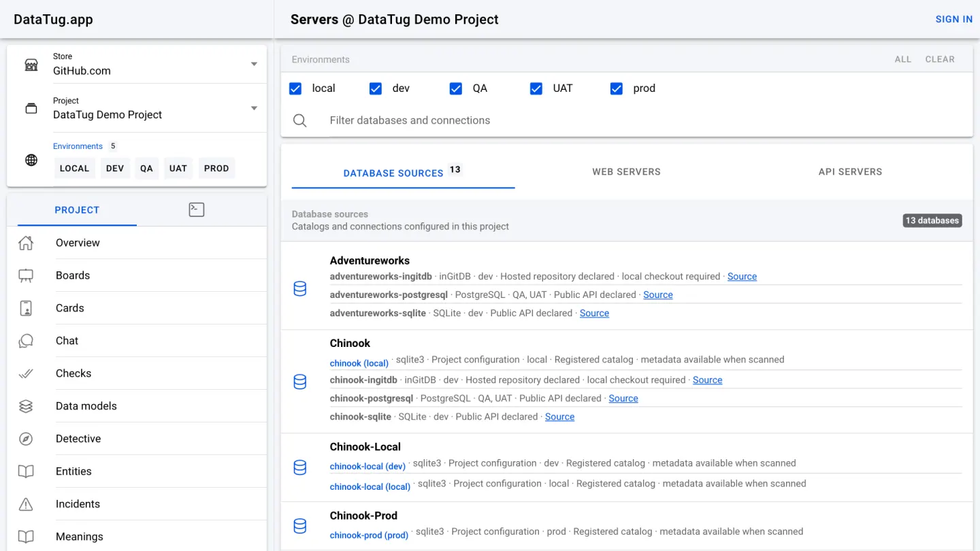
Task: Click the Boards easel icon
Action: pyautogui.click(x=26, y=275)
